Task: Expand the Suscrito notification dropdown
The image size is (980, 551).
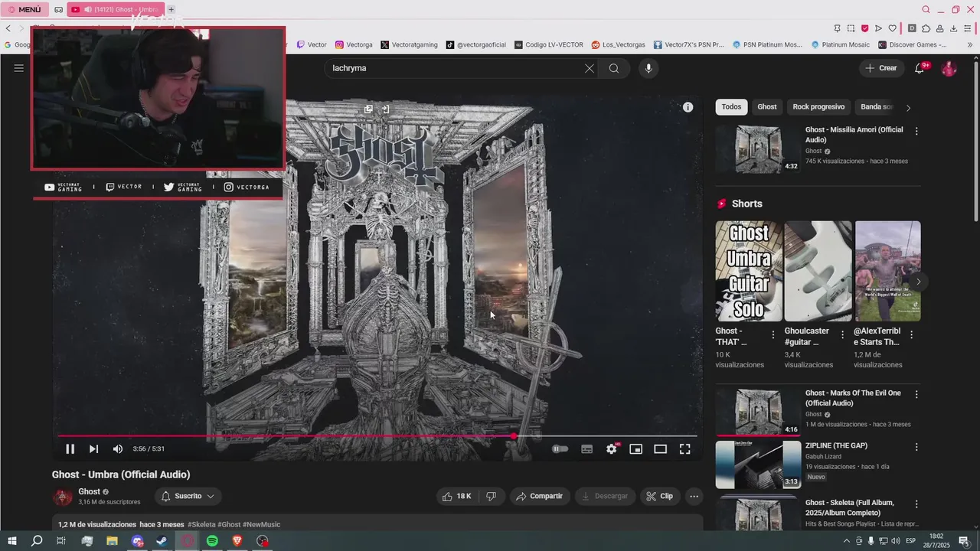Action: coord(188,496)
